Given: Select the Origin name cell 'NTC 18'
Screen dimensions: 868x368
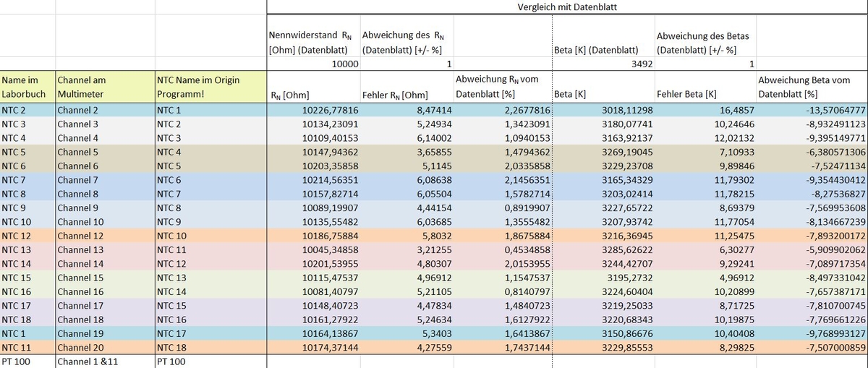Looking at the screenshot, I should [x=210, y=348].
